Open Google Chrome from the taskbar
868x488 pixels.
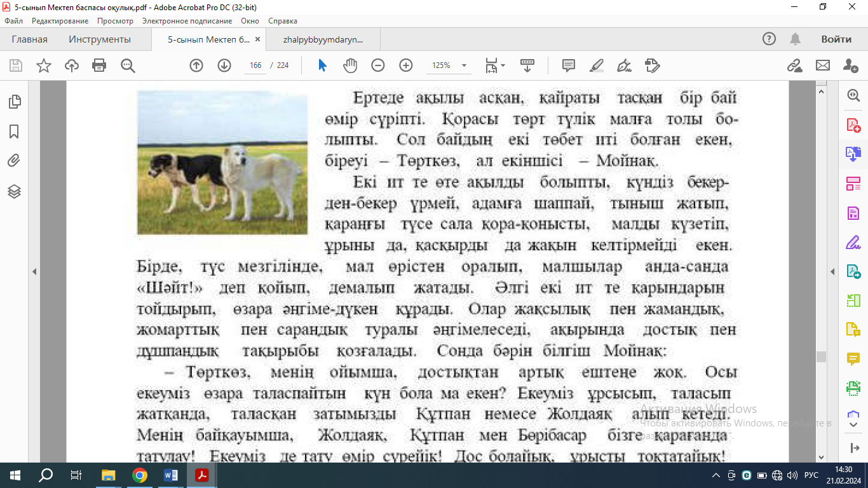click(x=140, y=475)
